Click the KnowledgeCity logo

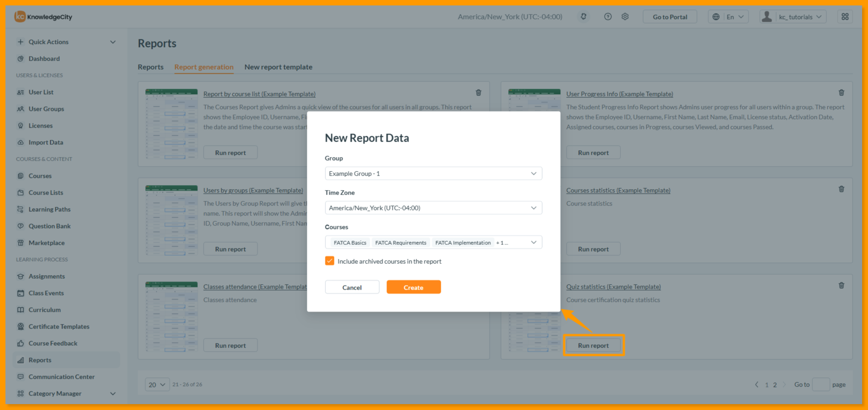(43, 17)
